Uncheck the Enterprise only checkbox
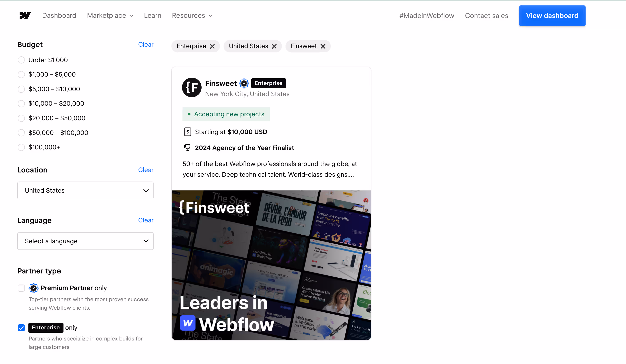626x364 pixels. (21, 328)
